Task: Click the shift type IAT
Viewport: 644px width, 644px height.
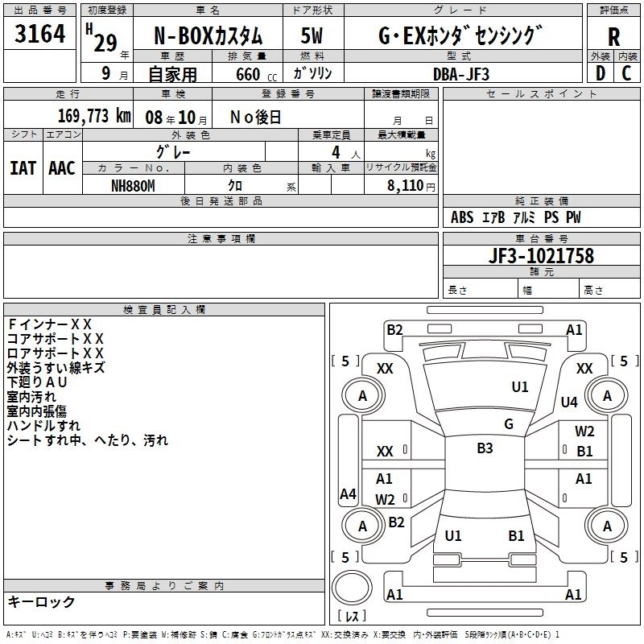Action: click(23, 168)
